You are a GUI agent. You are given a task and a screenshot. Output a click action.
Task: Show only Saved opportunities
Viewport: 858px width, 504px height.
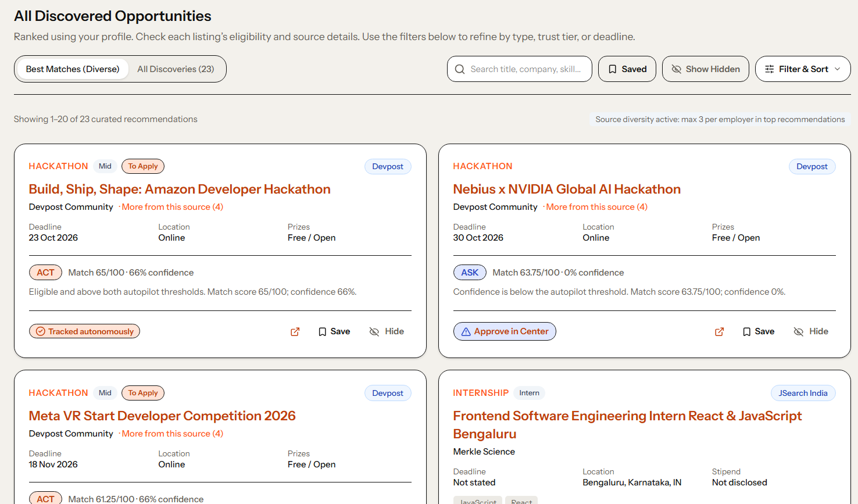pyautogui.click(x=627, y=69)
